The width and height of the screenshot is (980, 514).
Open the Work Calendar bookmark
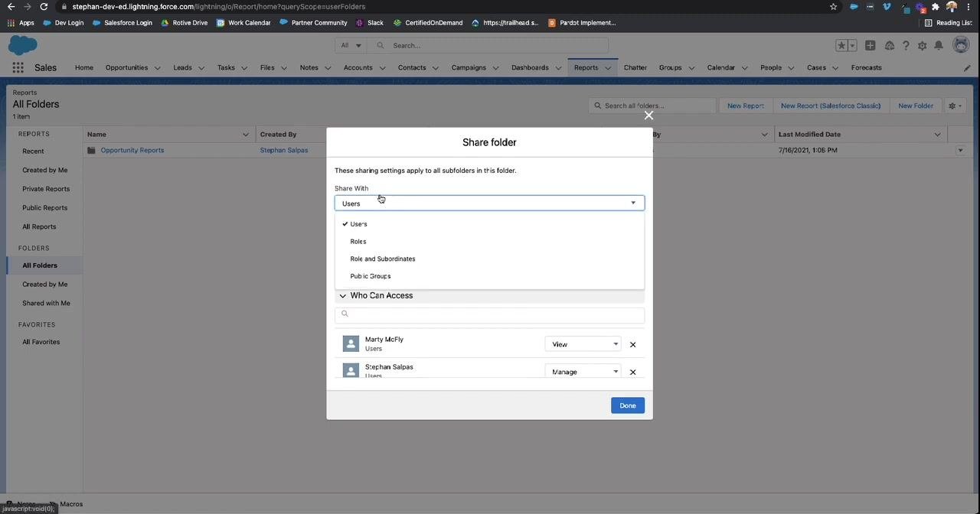(x=244, y=23)
